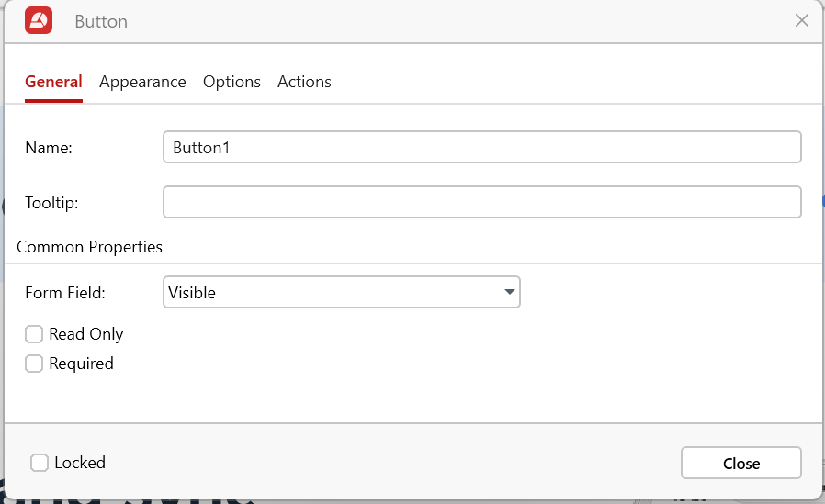Focus the empty Tooltip text field
825x504 pixels.
481,202
